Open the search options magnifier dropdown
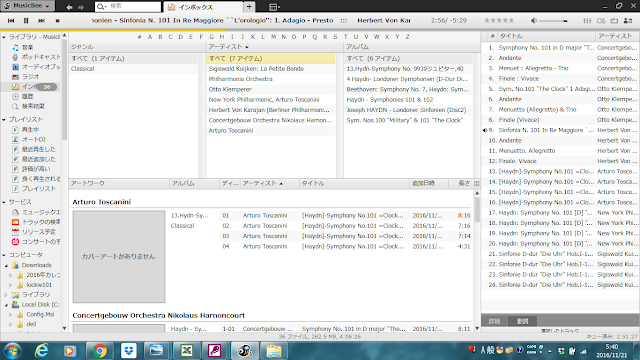 (x=101, y=7)
